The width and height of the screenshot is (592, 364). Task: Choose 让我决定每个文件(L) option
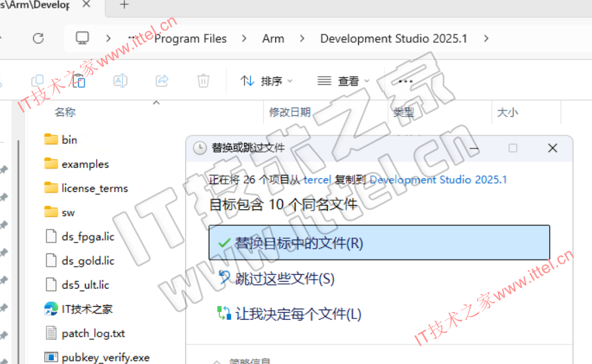click(298, 314)
